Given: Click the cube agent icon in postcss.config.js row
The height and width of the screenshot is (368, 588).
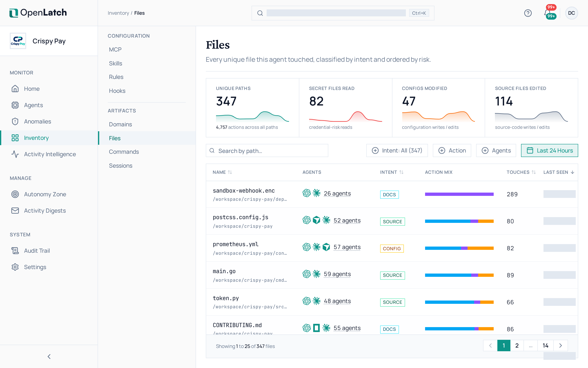Looking at the screenshot, I should pyautogui.click(x=316, y=220).
